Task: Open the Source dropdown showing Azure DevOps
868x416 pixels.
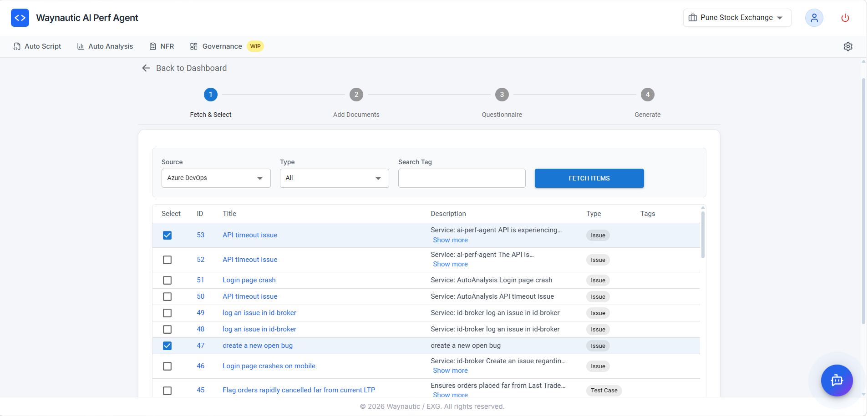Action: [x=216, y=178]
